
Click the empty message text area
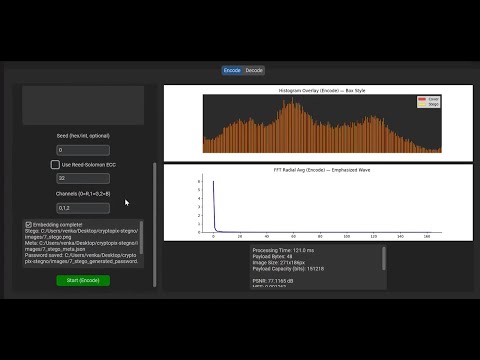pyautogui.click(x=83, y=105)
